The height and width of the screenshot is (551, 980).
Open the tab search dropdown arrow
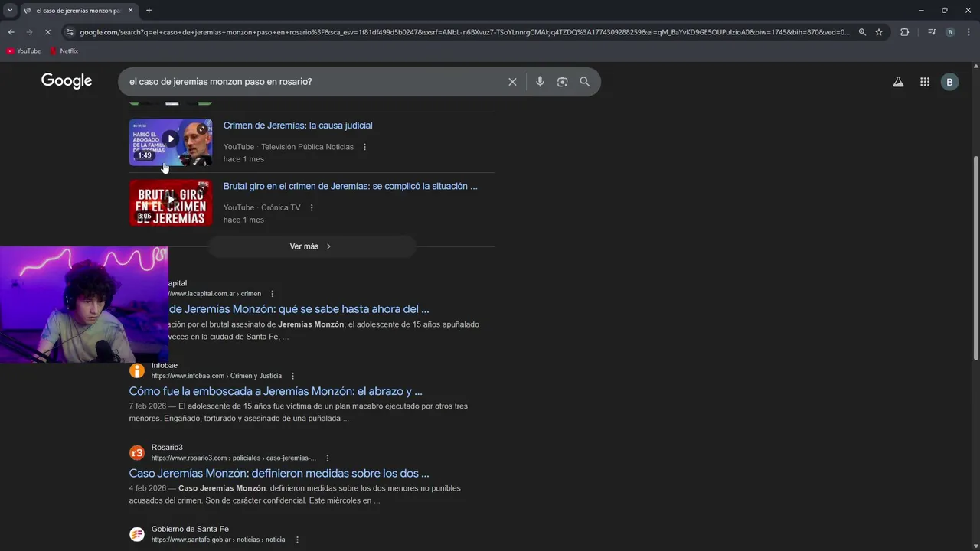coord(10,11)
